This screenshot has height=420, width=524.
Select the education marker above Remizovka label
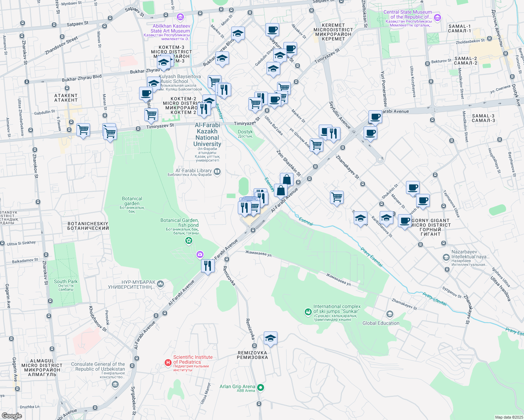tap(270, 339)
